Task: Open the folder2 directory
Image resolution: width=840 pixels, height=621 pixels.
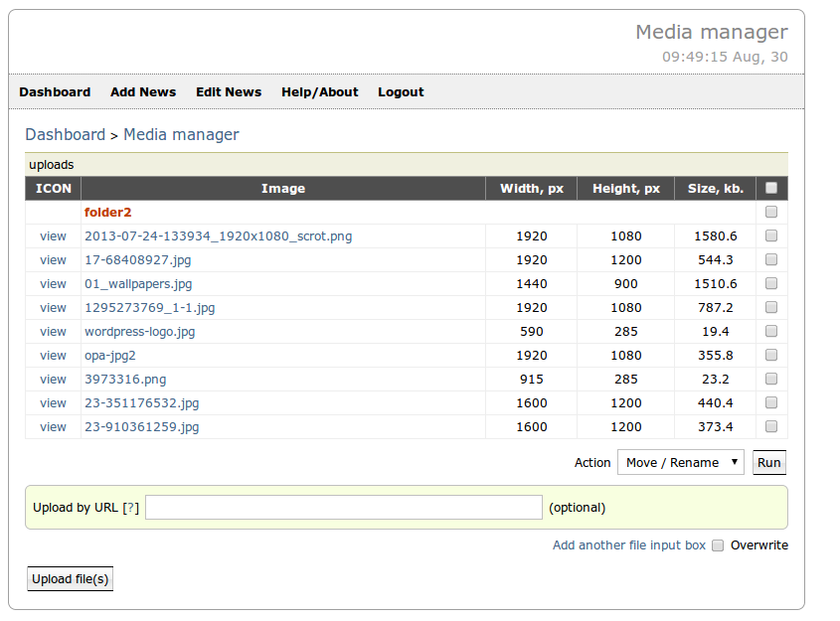Action: pyautogui.click(x=107, y=212)
